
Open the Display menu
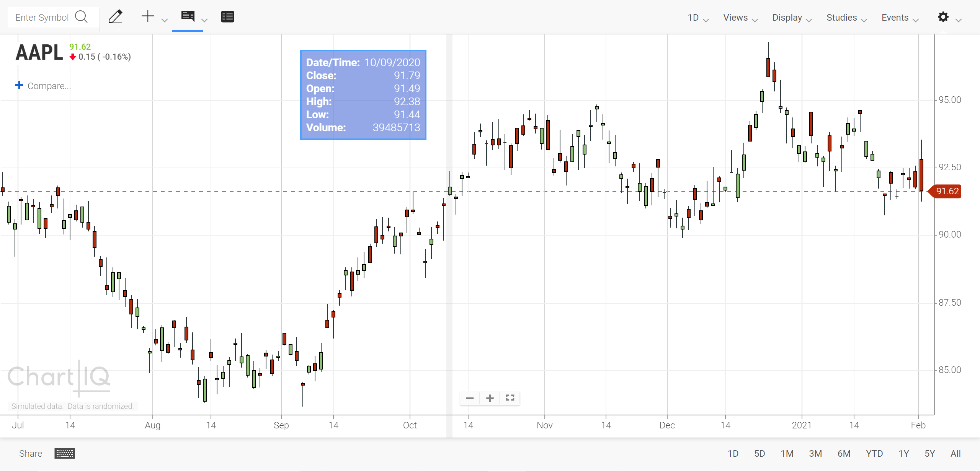coord(792,18)
